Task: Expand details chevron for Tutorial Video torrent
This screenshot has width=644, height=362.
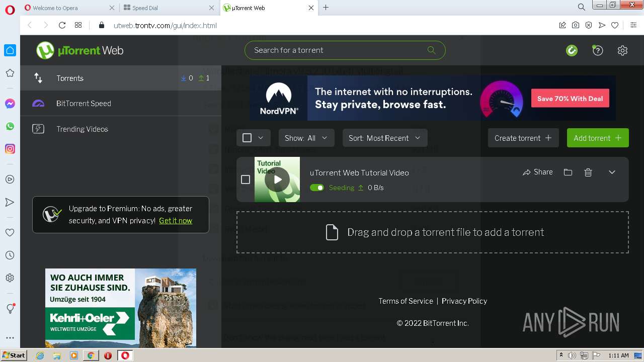Action: 612,172
